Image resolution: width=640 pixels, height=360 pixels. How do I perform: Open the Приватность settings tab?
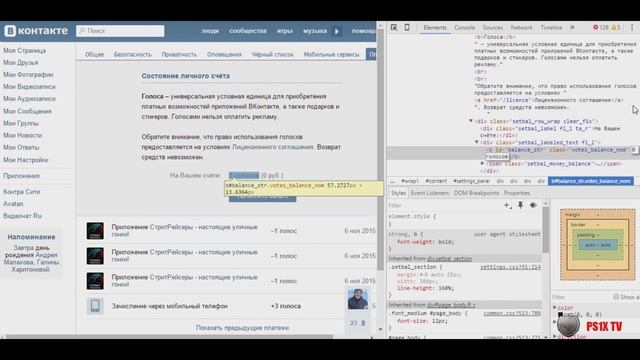point(179,54)
